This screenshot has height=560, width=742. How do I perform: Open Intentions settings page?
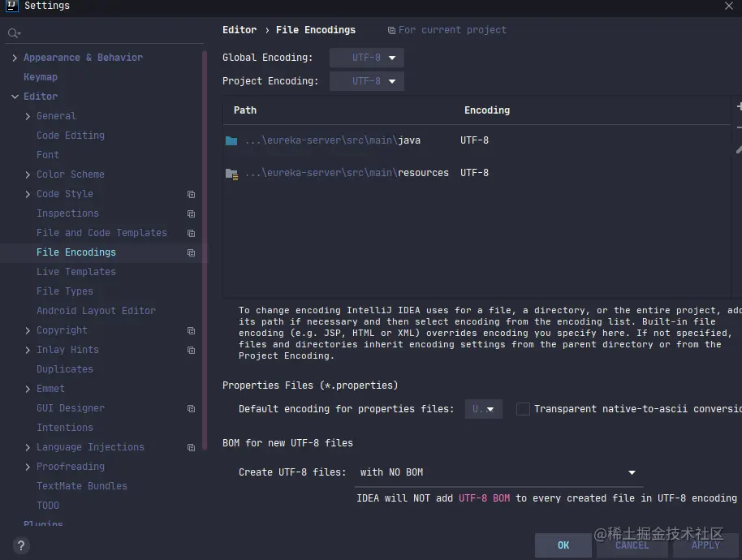[65, 428]
